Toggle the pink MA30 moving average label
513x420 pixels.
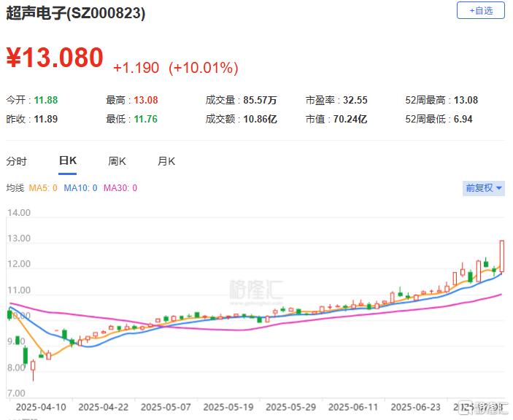pyautogui.click(x=120, y=188)
